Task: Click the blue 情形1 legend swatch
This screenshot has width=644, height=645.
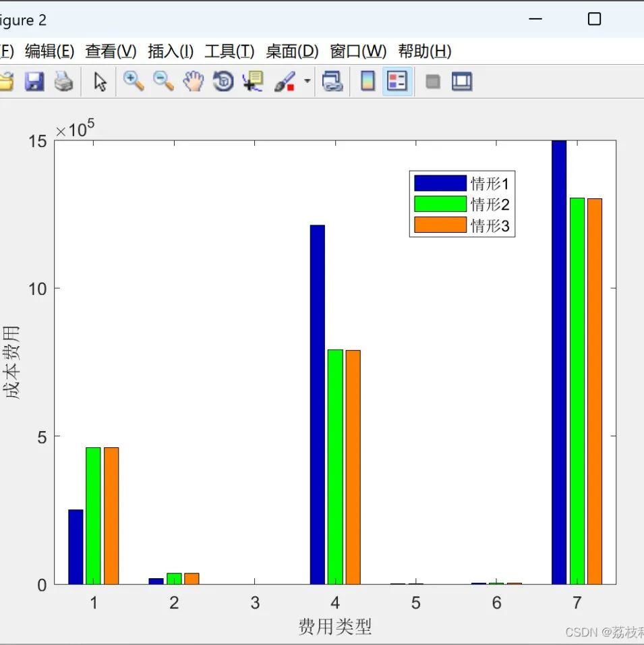Action: pyautogui.click(x=440, y=184)
